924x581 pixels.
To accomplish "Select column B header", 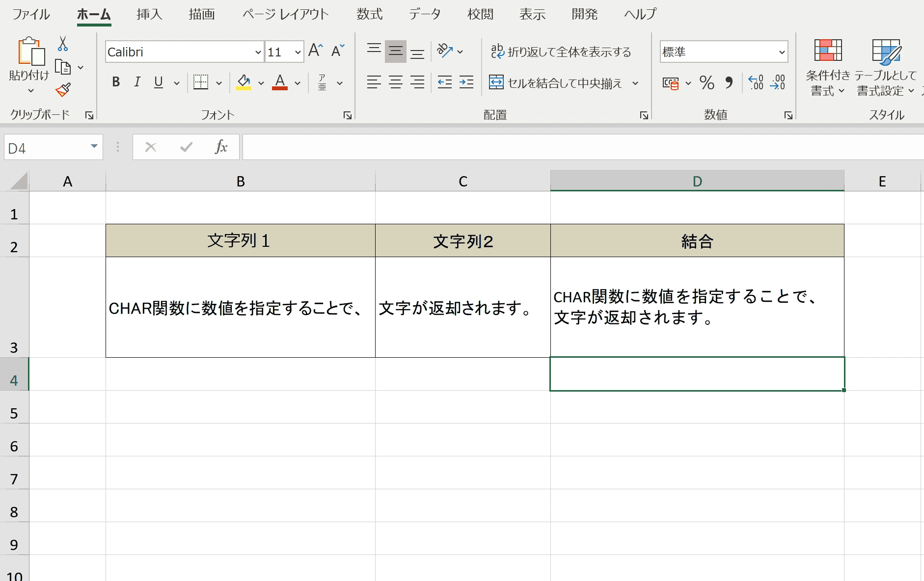I will point(241,181).
